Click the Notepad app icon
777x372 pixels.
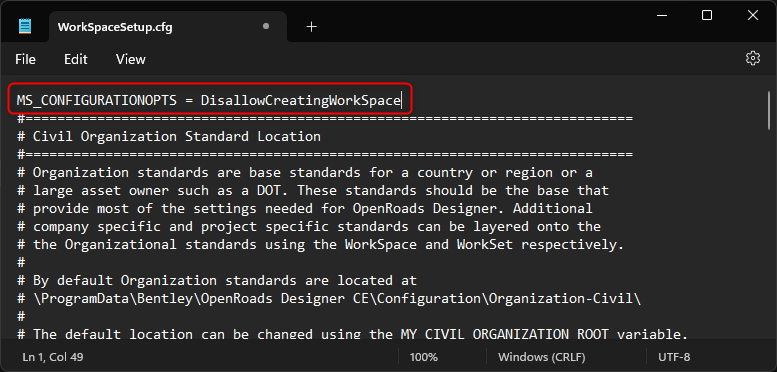25,26
